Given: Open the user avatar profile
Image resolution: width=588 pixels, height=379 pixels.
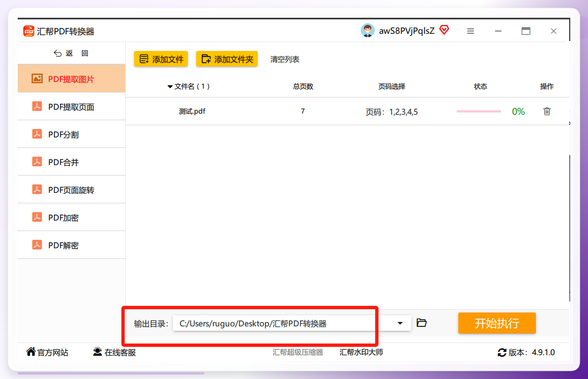Looking at the screenshot, I should (367, 30).
